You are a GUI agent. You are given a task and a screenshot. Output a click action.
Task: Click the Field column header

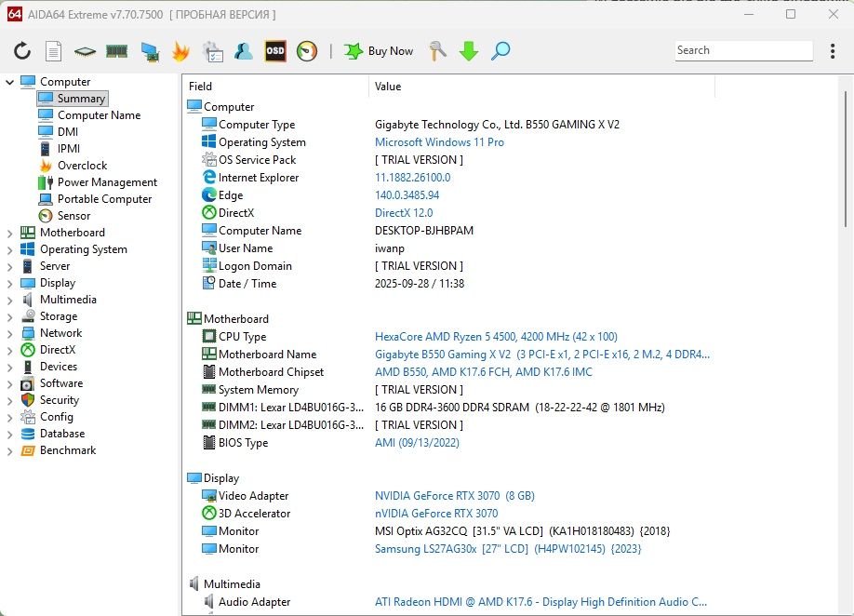(x=200, y=87)
